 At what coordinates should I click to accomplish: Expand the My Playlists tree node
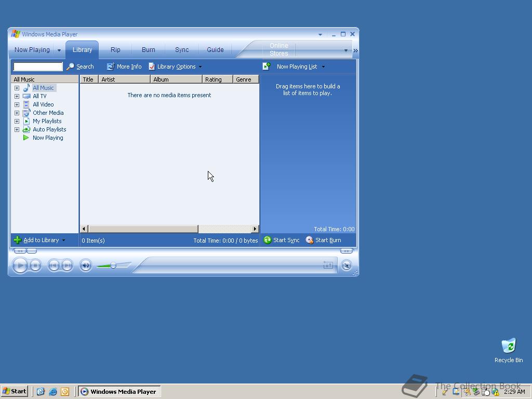[17, 121]
